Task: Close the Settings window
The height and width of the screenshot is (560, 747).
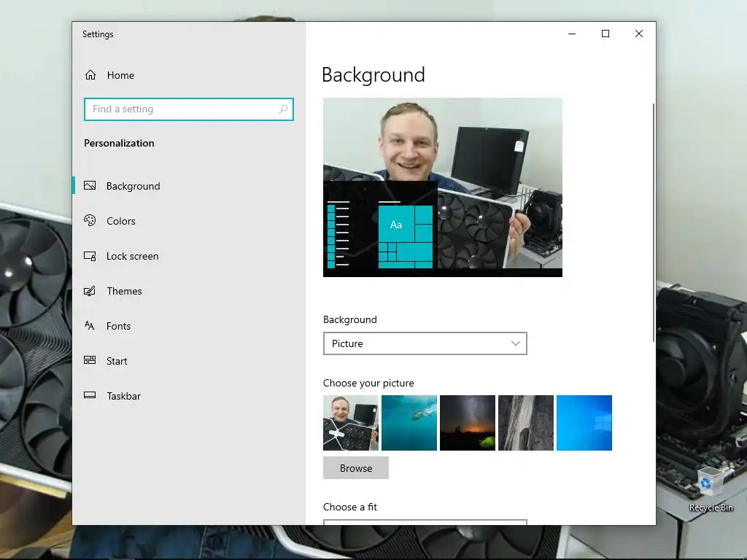Action: 639,34
